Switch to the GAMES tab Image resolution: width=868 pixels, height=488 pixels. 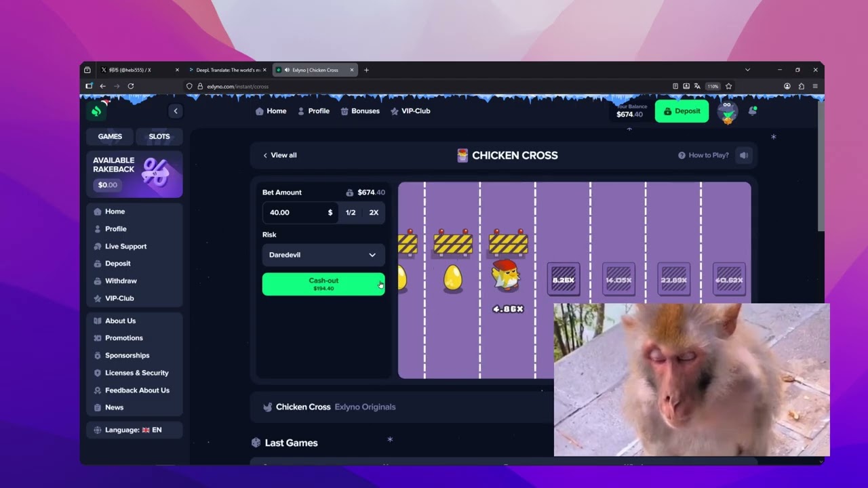tap(110, 136)
